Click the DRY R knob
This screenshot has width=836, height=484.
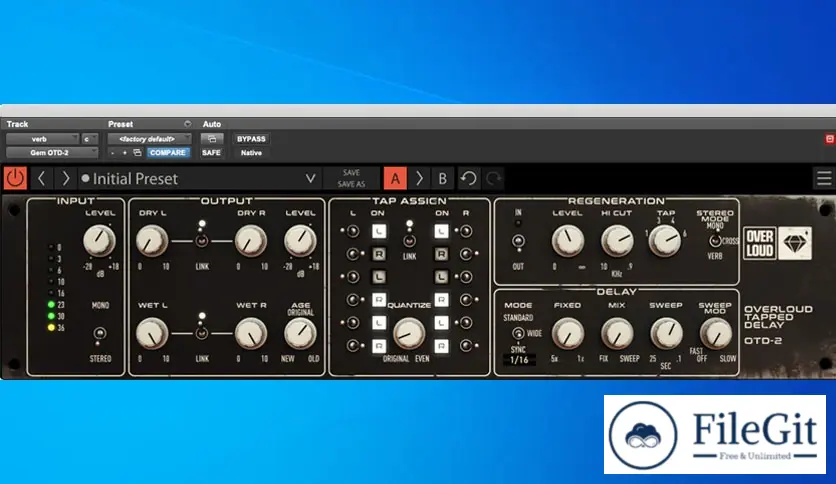[251, 240]
